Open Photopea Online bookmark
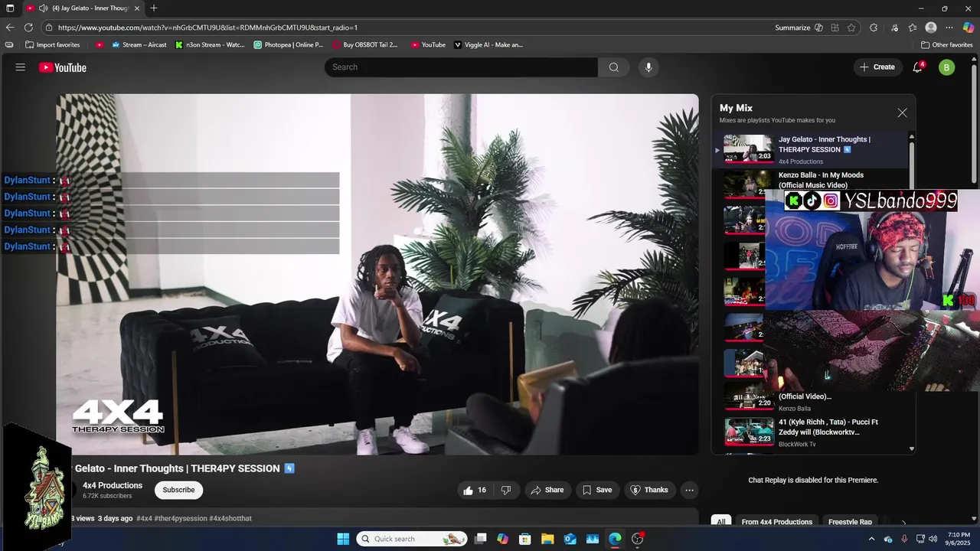This screenshot has width=980, height=551. 289,44
